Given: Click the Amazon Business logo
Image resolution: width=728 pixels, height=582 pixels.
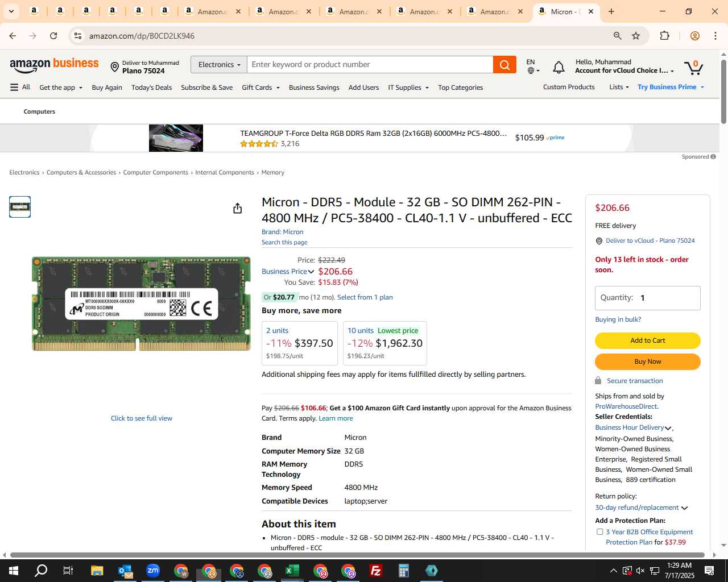Looking at the screenshot, I should [x=55, y=65].
